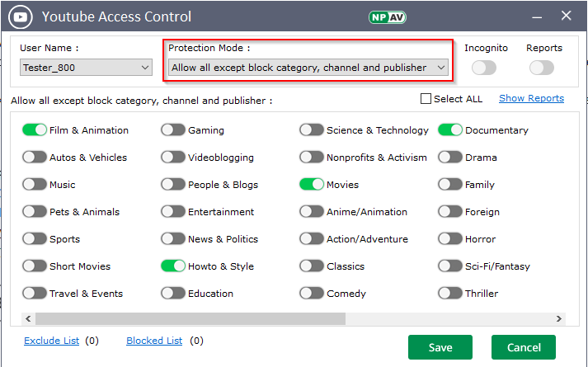
Task: Click the Save button
Action: [440, 347]
